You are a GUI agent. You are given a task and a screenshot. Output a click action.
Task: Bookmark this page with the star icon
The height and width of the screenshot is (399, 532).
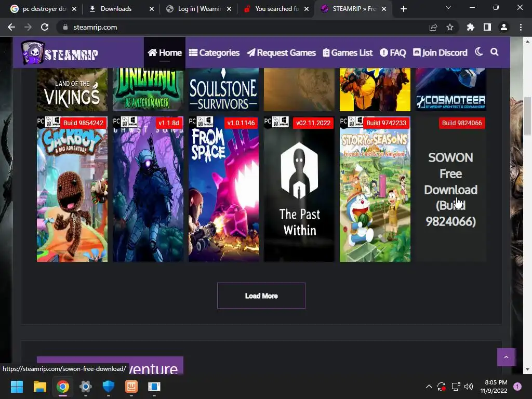450,27
